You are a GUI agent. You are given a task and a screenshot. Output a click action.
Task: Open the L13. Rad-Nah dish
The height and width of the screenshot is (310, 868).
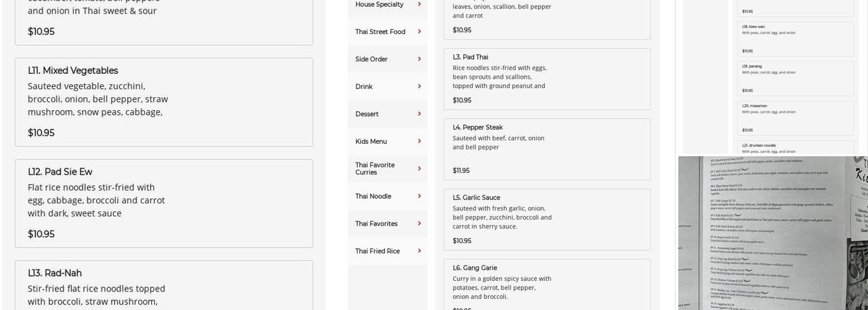55,273
